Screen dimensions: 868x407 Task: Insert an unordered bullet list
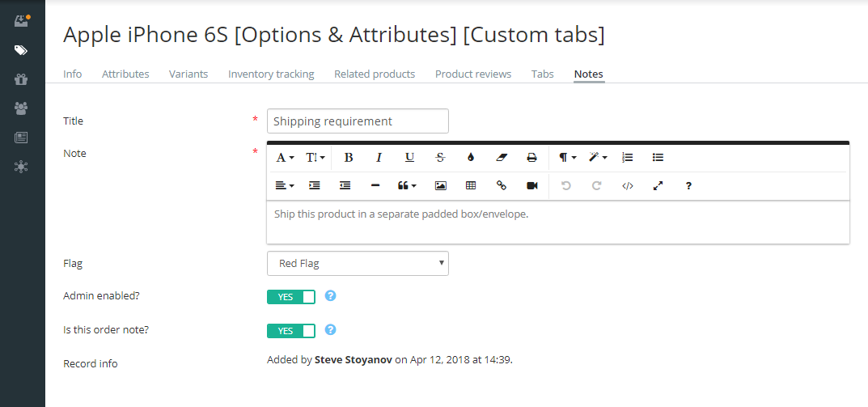tap(658, 158)
